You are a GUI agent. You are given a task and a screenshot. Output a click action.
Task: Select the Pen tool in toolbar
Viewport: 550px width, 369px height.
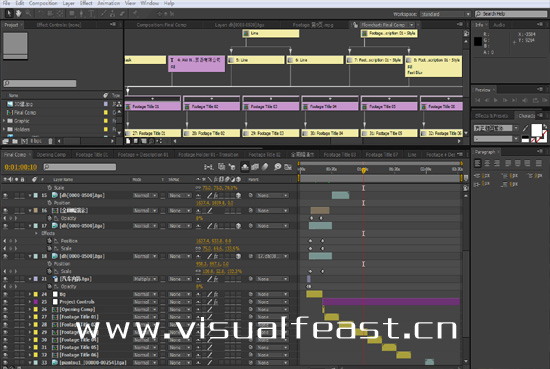click(103, 14)
